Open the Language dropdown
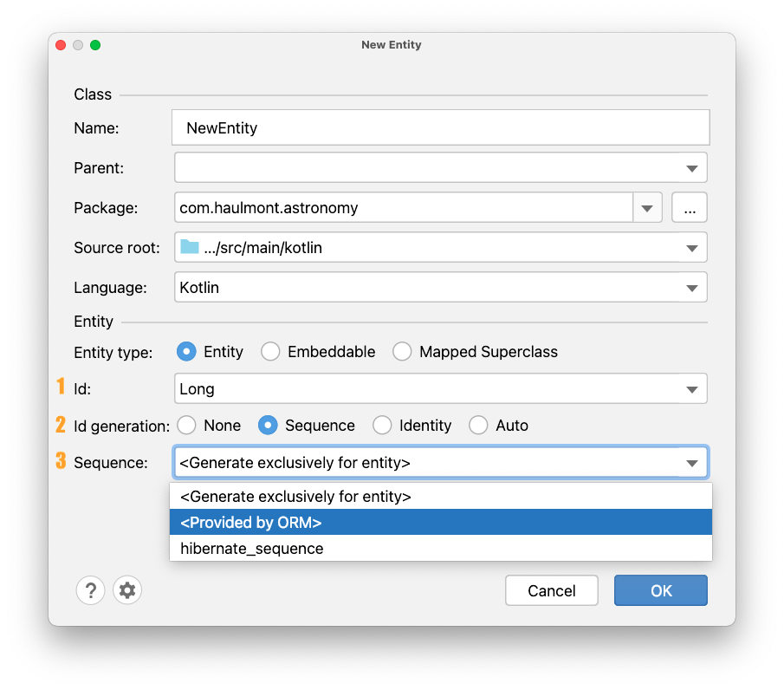This screenshot has height=690, width=784. point(691,288)
